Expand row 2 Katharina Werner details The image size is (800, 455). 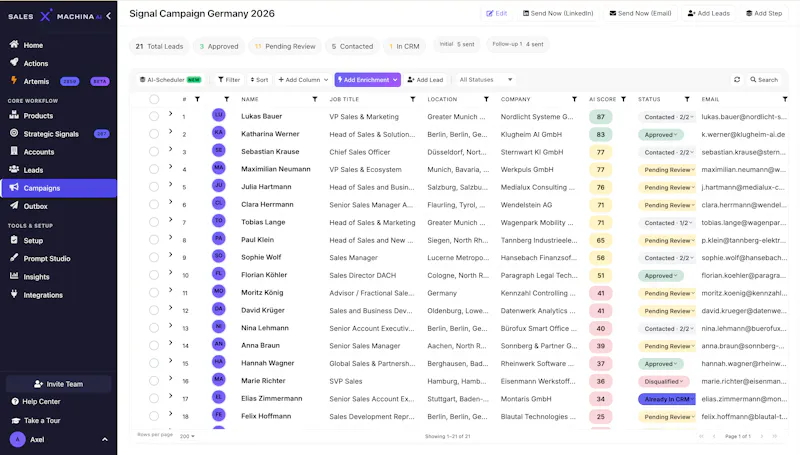pyautogui.click(x=170, y=132)
